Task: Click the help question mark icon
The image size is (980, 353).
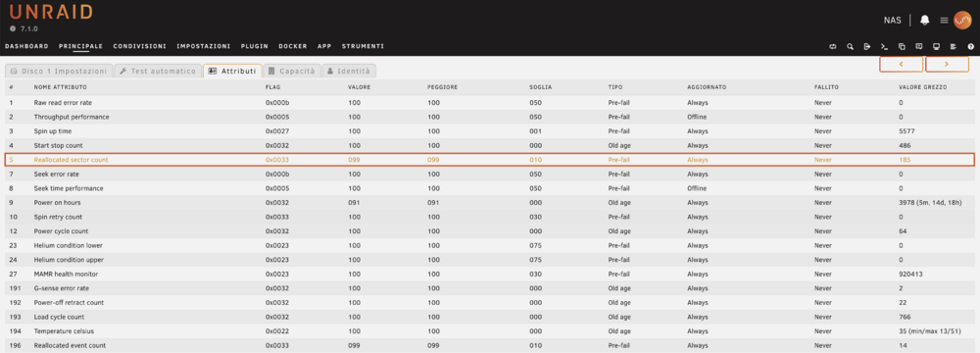Action: [x=970, y=46]
